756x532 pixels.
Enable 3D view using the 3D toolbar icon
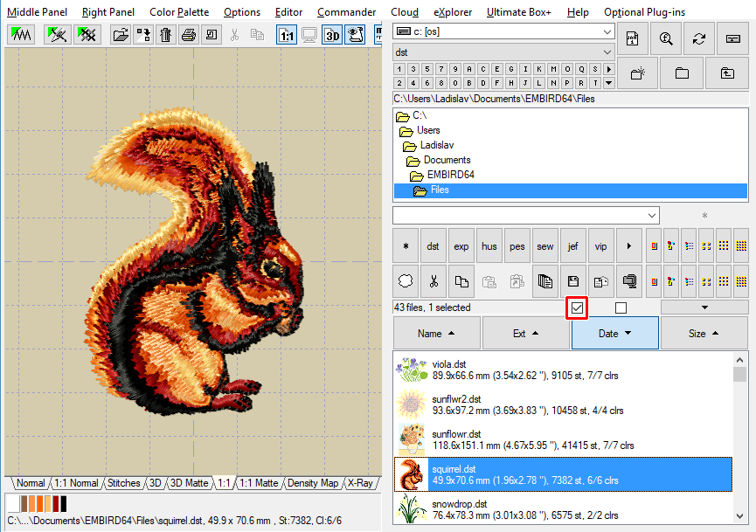[x=332, y=35]
